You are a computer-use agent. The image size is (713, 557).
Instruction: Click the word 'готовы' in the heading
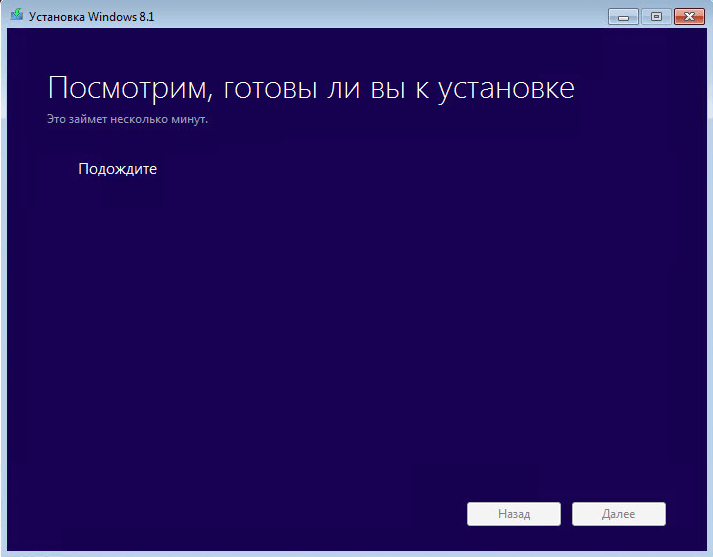270,88
